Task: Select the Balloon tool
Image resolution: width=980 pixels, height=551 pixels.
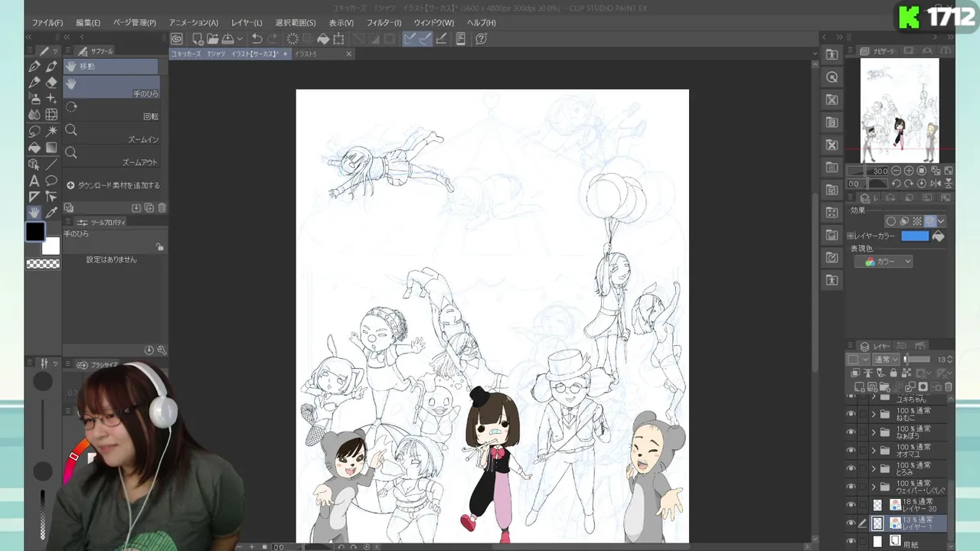Action: [x=51, y=181]
